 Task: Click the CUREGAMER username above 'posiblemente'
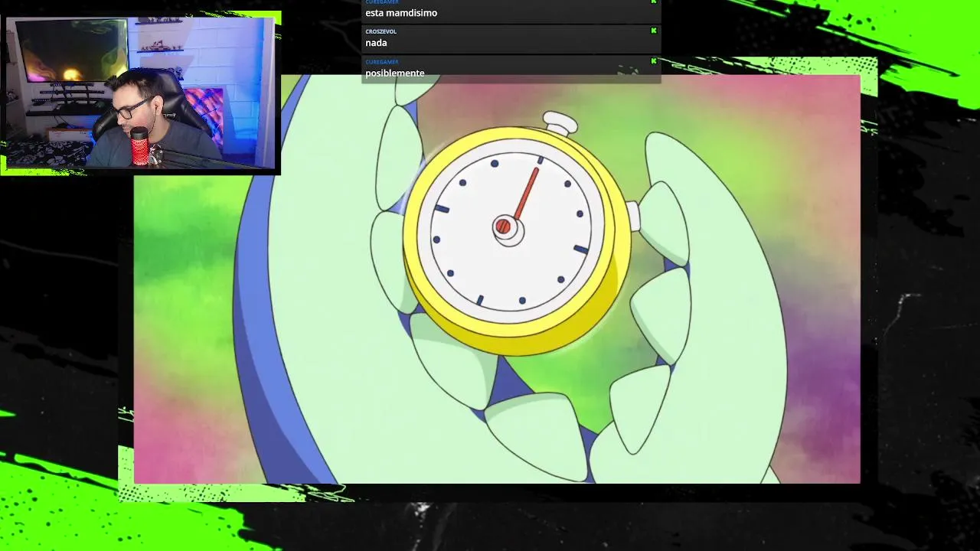tap(381, 61)
